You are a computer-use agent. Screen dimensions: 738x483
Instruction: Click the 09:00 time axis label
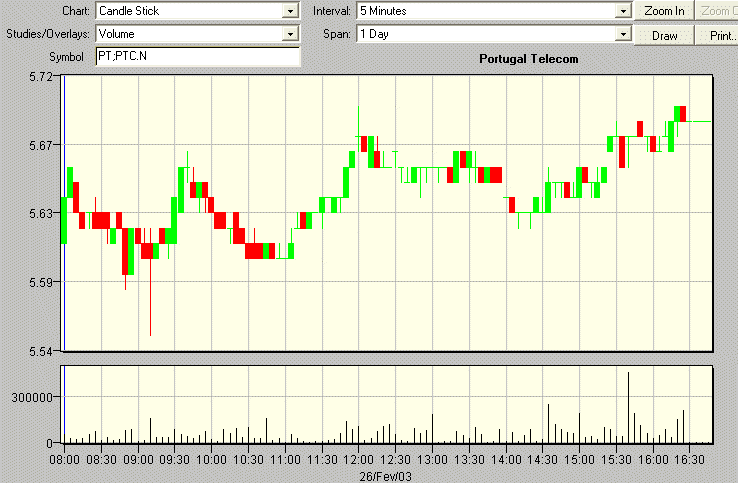(138, 459)
